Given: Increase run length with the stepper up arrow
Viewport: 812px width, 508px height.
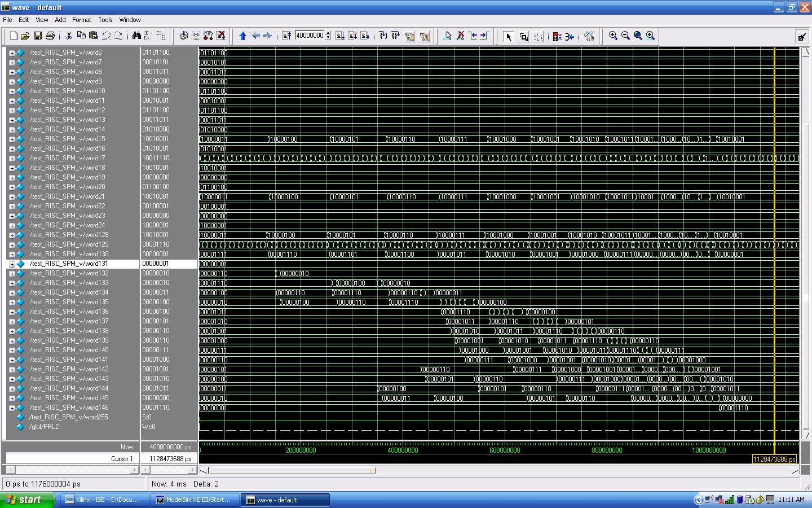Looking at the screenshot, I should (x=328, y=33).
